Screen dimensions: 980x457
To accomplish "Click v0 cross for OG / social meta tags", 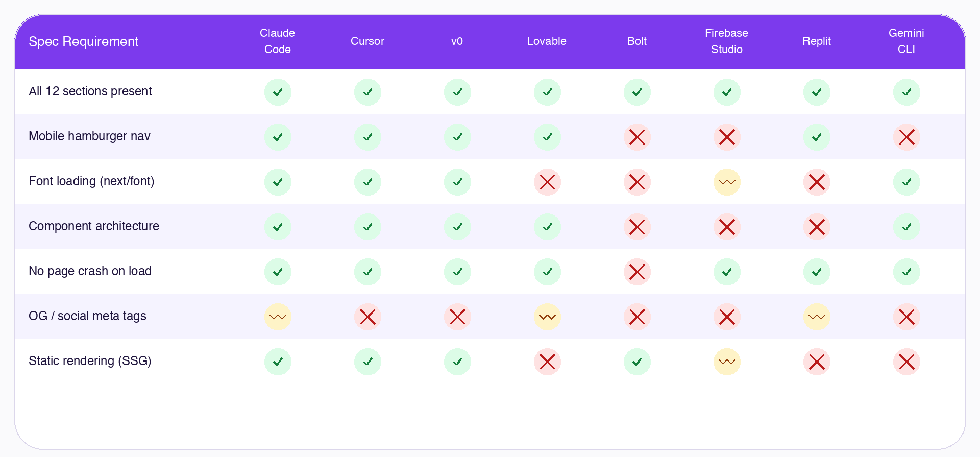I will pos(457,317).
